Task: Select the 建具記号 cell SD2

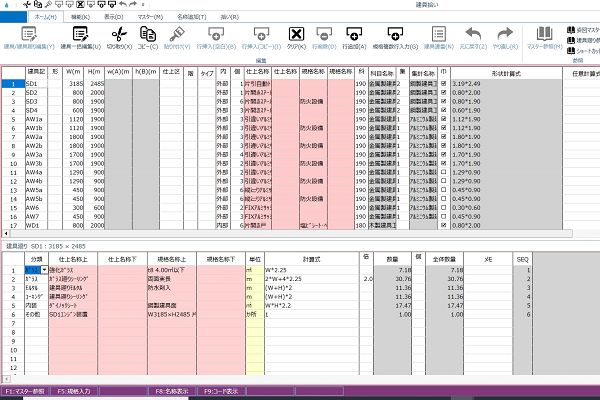Action: pos(36,92)
